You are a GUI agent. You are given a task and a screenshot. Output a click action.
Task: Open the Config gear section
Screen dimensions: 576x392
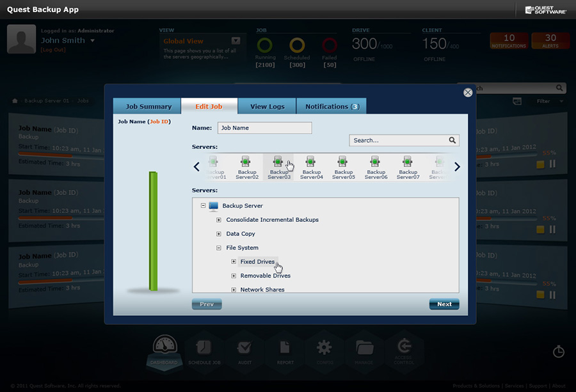click(x=324, y=351)
